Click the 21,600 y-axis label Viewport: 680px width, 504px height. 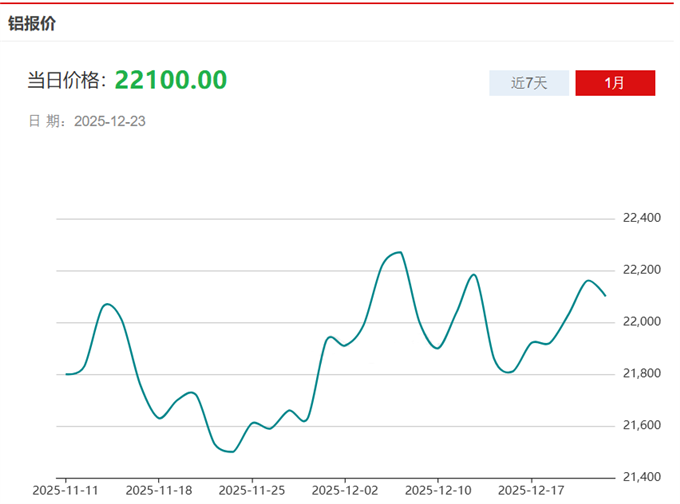[642, 426]
